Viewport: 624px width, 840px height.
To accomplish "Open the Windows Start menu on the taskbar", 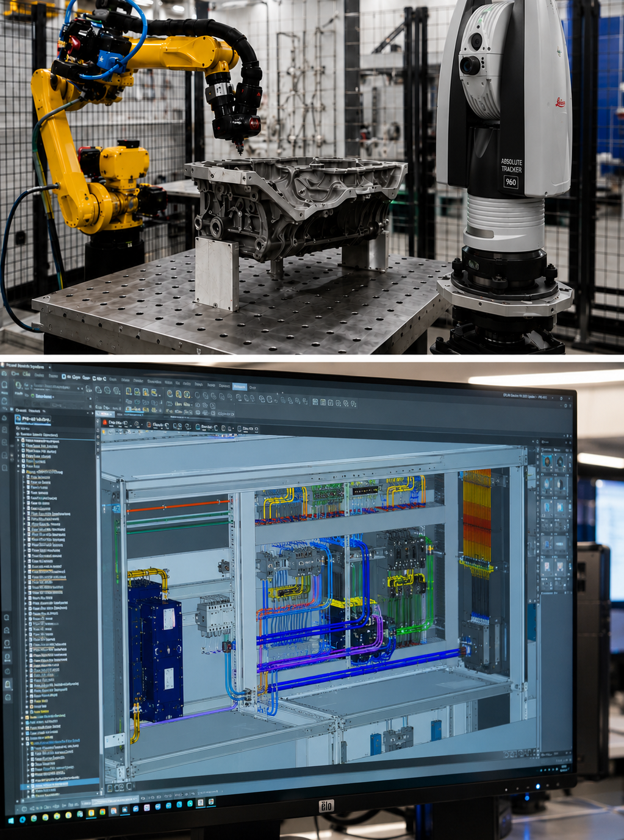I will 11,819.
